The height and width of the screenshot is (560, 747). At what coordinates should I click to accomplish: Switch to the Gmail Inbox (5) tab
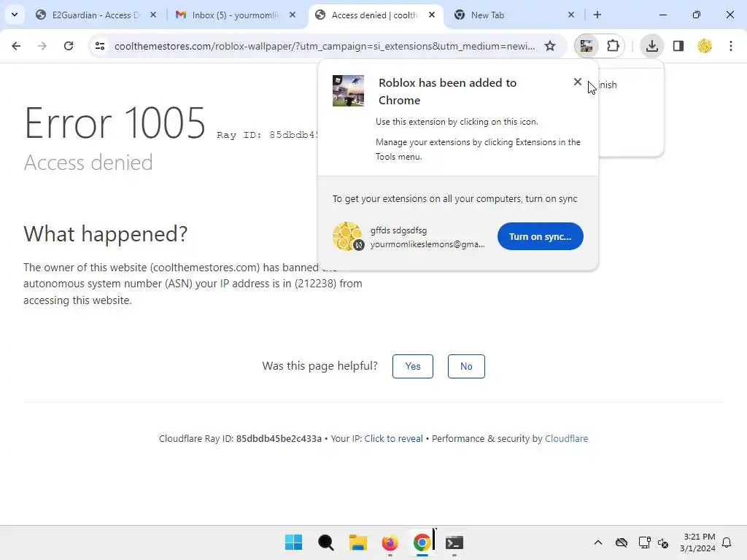coord(236,15)
